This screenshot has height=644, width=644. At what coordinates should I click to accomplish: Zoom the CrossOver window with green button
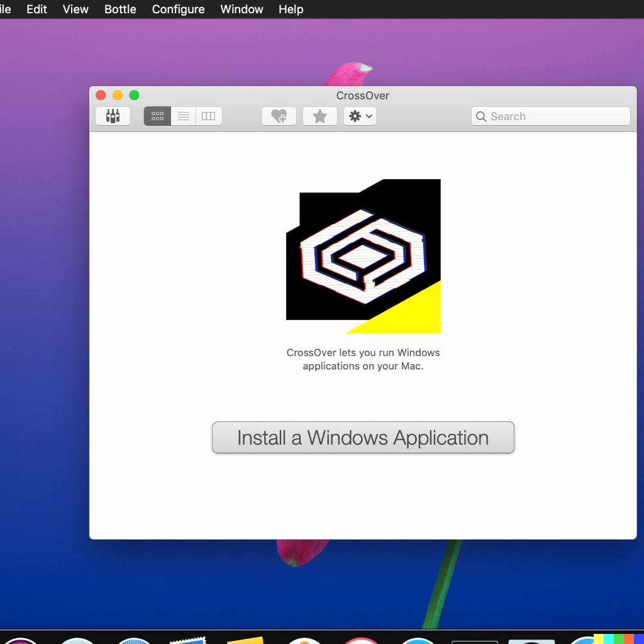point(135,96)
